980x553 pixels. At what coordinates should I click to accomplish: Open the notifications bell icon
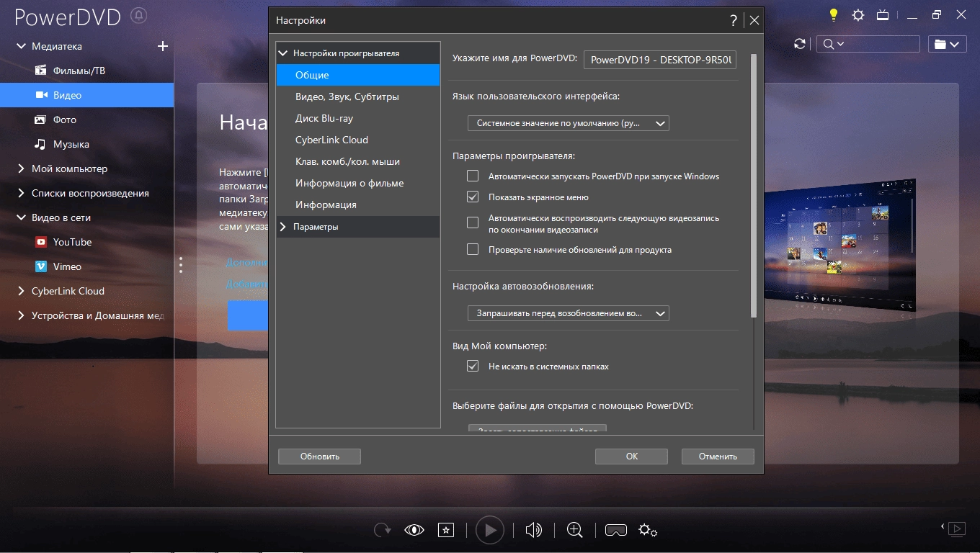[x=141, y=16]
